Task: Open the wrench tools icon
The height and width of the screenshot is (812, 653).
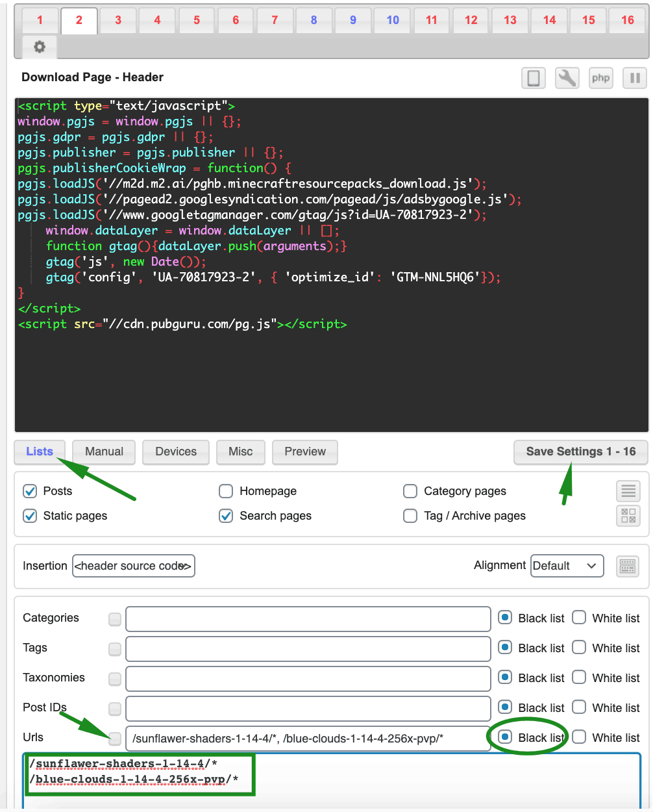Action: pos(567,78)
